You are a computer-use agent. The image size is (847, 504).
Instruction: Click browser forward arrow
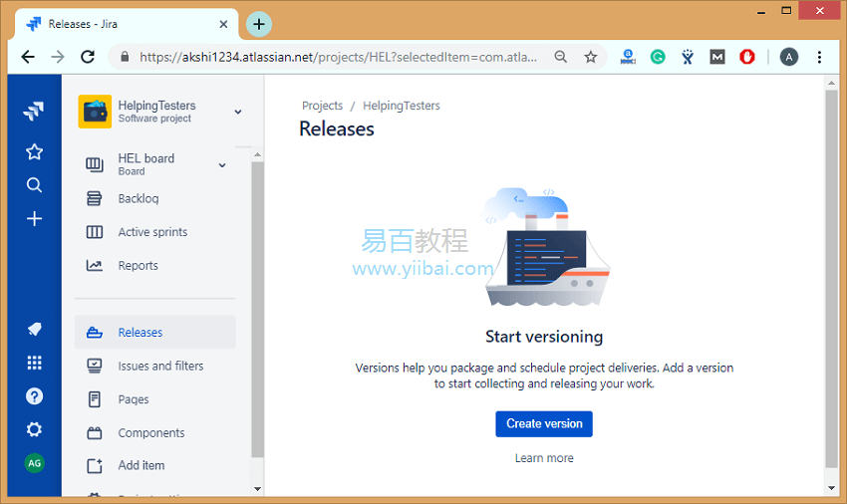tap(57, 57)
